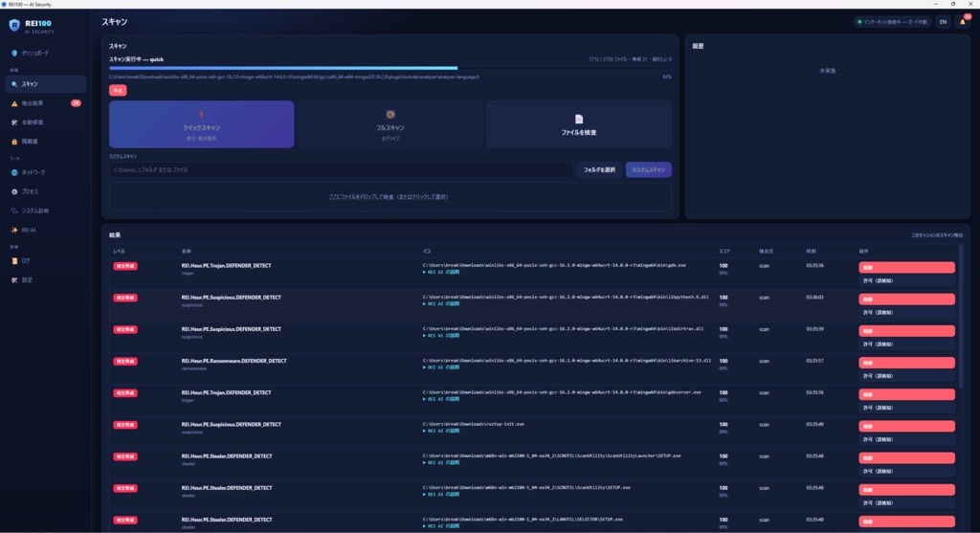Expand REI AI の説明 for ScanUtilityLauncher SETUP.exe
The image size is (980, 533).
[x=441, y=463]
